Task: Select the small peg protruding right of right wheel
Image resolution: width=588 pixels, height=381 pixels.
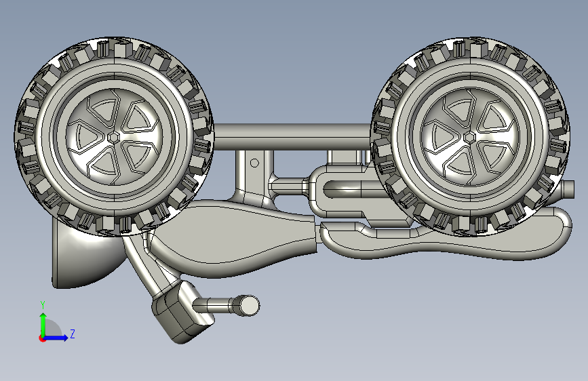Action: point(568,189)
